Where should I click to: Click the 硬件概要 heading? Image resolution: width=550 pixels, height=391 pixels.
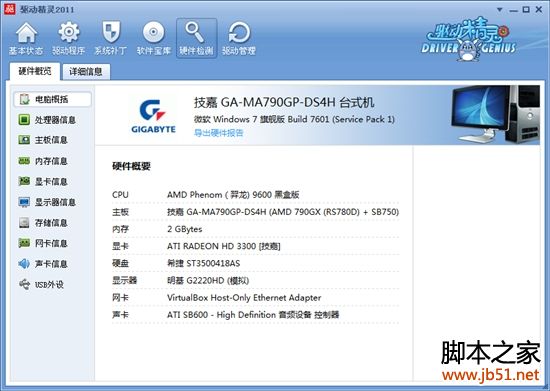pos(131,166)
